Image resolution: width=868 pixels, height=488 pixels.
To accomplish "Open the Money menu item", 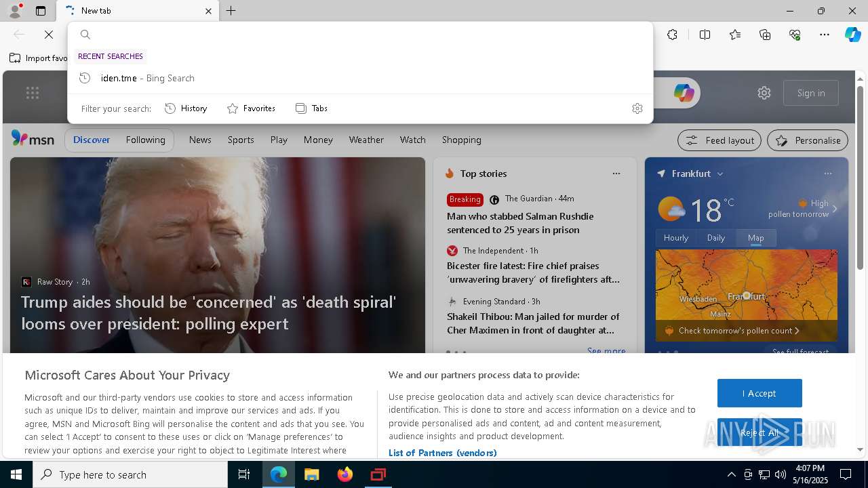I will (x=318, y=140).
